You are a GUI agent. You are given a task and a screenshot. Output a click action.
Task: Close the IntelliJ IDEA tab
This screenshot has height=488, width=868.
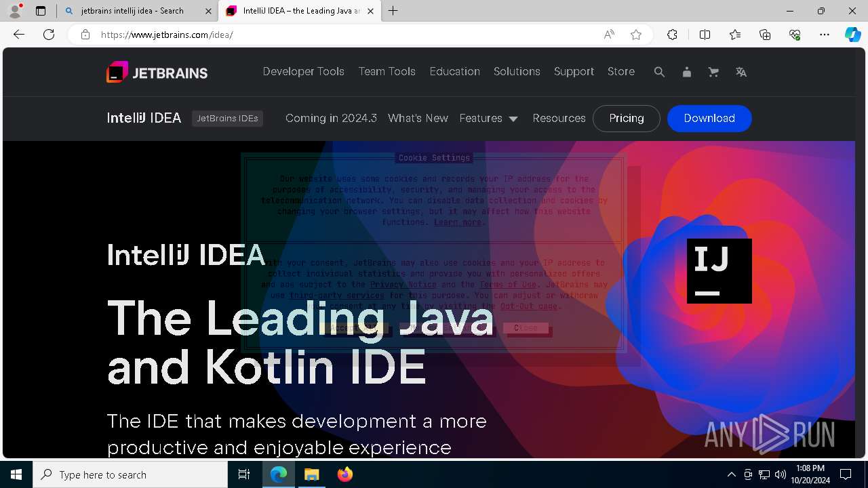371,11
